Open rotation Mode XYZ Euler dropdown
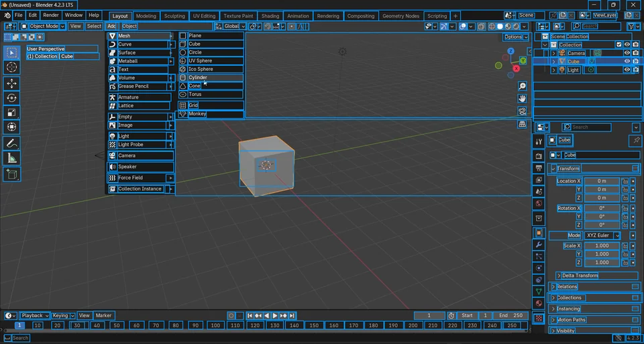This screenshot has height=344, width=644. click(x=602, y=235)
